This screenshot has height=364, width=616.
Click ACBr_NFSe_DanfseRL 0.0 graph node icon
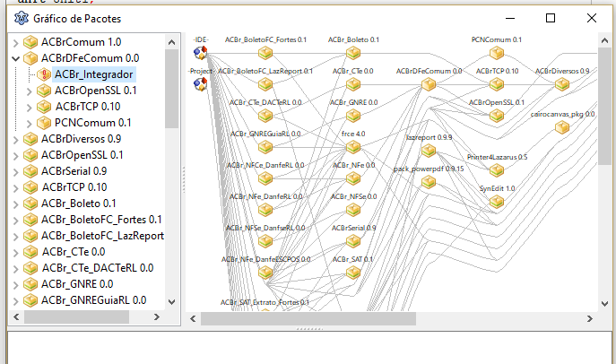click(265, 241)
